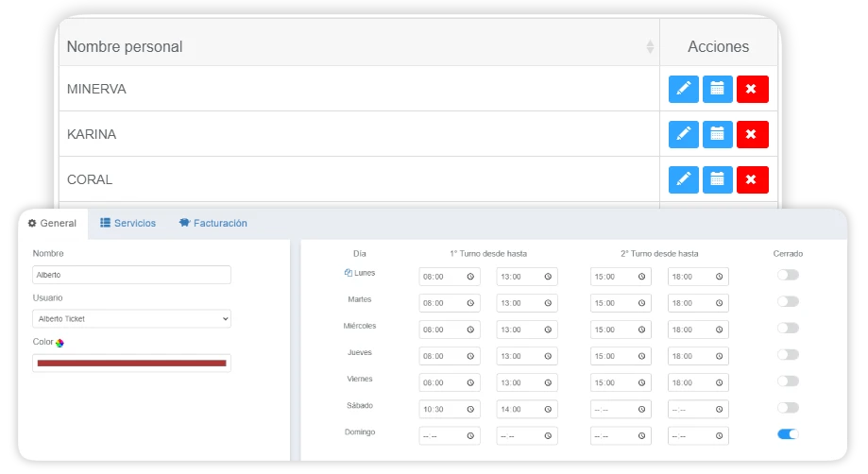Switch to the Facturación tab

[213, 223]
